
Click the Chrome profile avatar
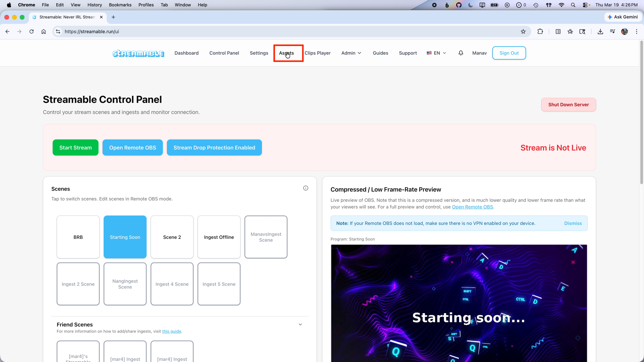coord(625,32)
